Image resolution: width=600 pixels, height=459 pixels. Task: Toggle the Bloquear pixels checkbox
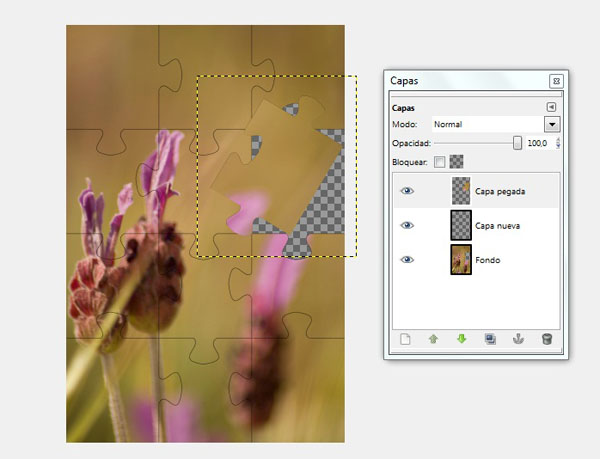439,162
